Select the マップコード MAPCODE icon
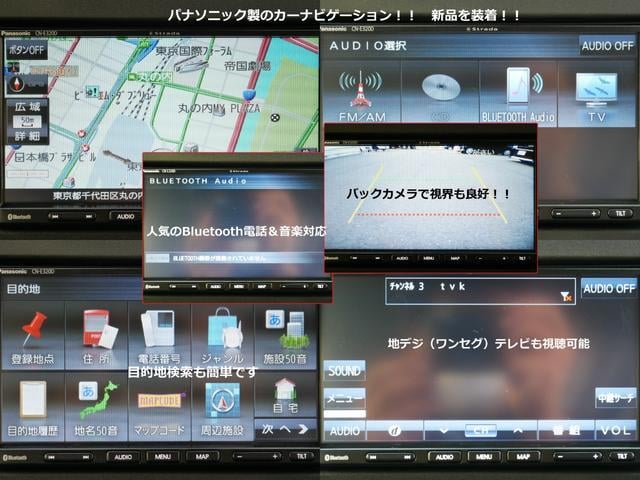This screenshot has width=640, height=480. tap(160, 405)
